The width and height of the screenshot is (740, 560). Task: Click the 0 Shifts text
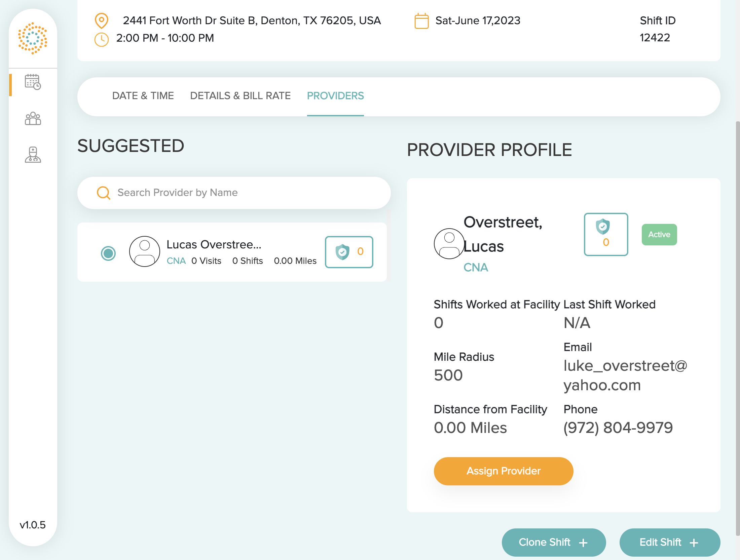click(x=248, y=261)
